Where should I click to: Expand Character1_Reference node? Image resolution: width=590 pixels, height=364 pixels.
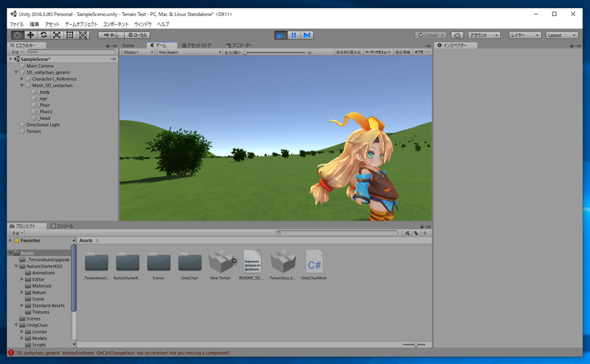(22, 79)
